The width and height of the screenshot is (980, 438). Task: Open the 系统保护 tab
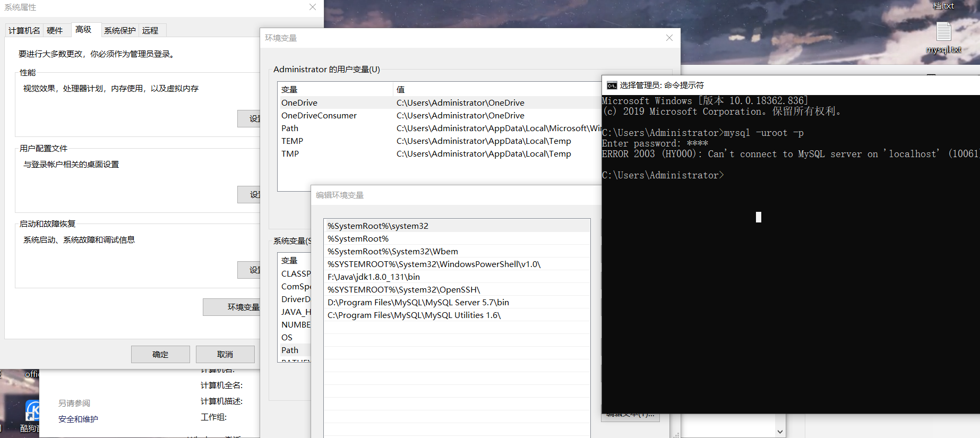[119, 30]
